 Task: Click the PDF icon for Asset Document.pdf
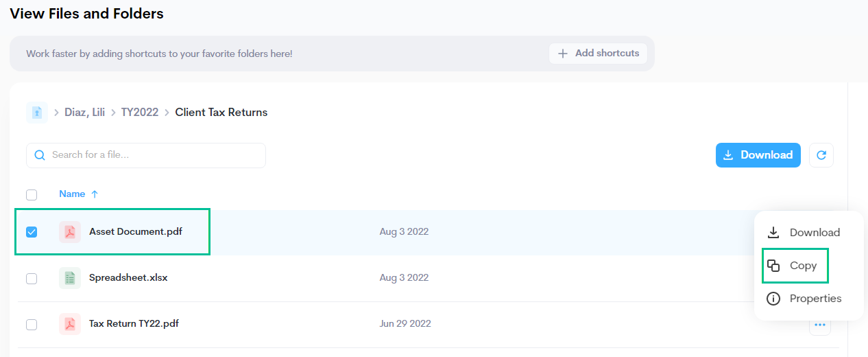point(70,232)
